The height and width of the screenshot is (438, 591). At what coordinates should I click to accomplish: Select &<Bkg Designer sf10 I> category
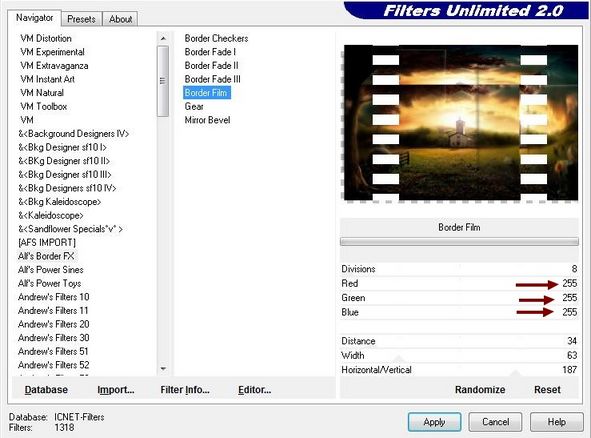click(x=63, y=147)
